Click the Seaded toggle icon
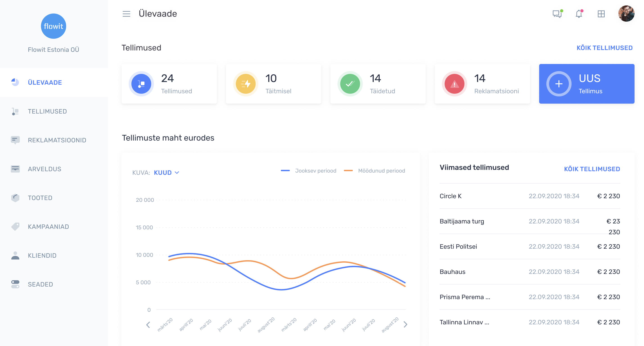The width and height of the screenshot is (644, 346). point(15,284)
